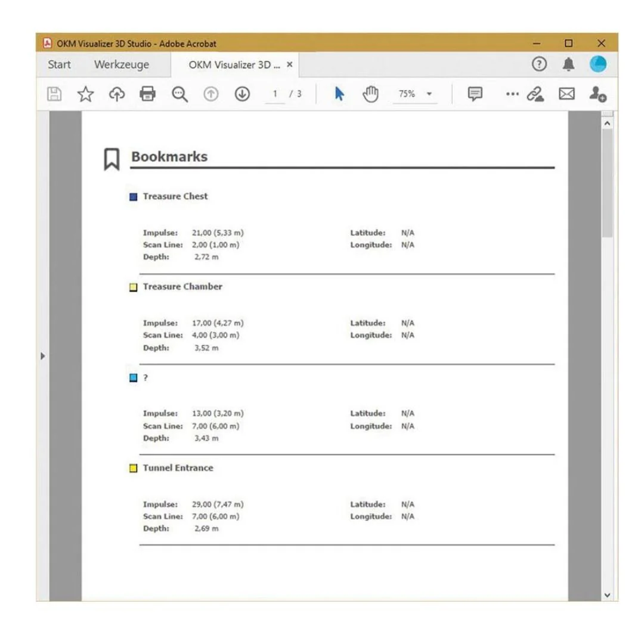The height and width of the screenshot is (644, 644).
Task: Click the Save file icon
Action: pyautogui.click(x=54, y=94)
